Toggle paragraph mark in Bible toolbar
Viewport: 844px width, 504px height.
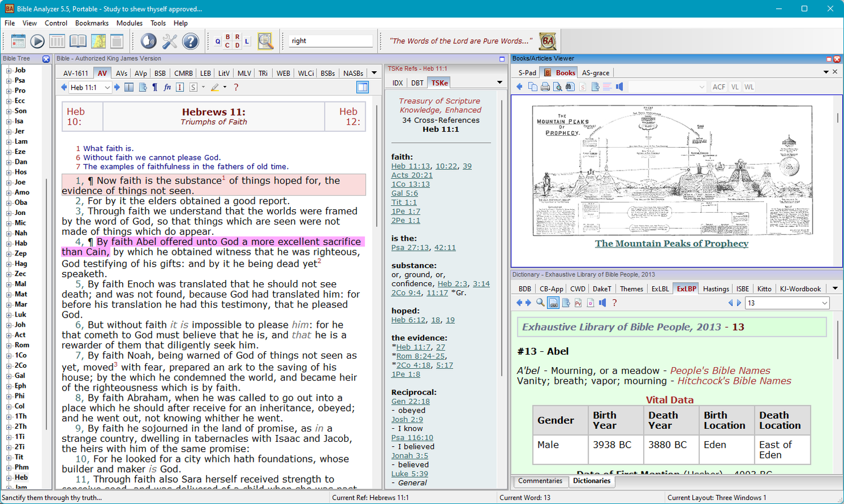155,87
